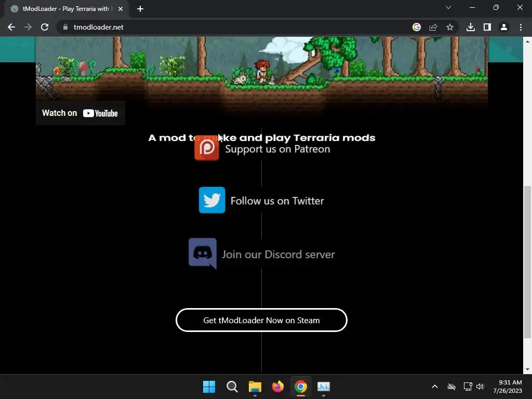The height and width of the screenshot is (399, 532).
Task: Open Support us on Patreon link
Action: point(277,149)
